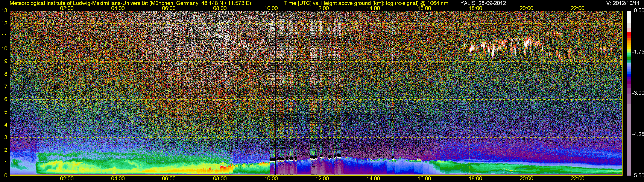Click the 08:00 label on the top time axis
Image resolution: width=644 pixels, height=182 pixels.
tap(220, 8)
